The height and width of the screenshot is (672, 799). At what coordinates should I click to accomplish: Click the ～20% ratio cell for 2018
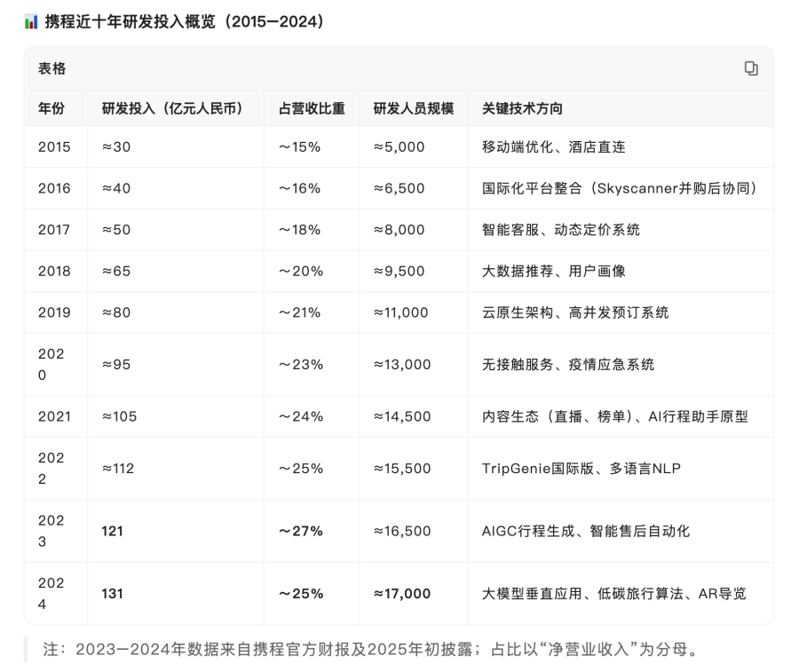(x=301, y=272)
